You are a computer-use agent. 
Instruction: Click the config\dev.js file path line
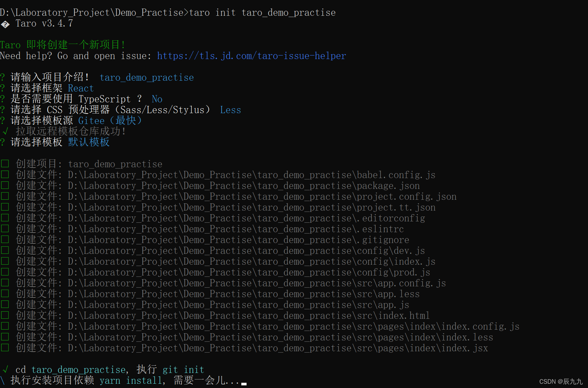tap(220, 251)
